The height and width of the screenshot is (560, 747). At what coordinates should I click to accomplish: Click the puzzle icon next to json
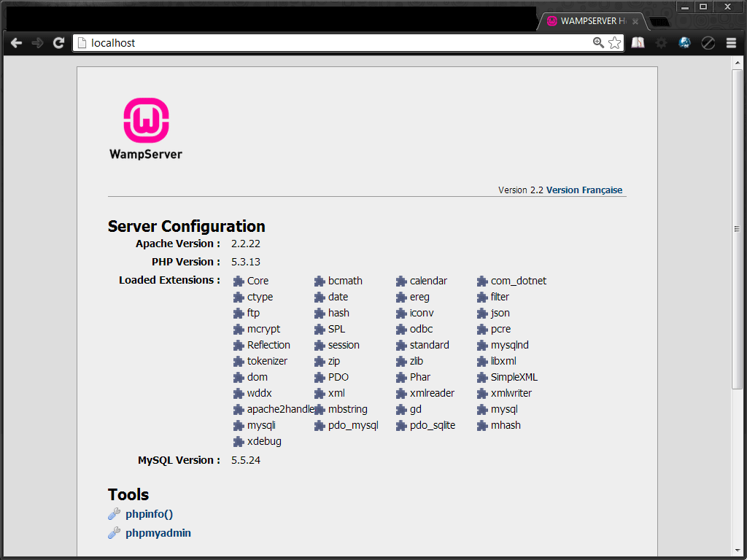[x=482, y=313]
